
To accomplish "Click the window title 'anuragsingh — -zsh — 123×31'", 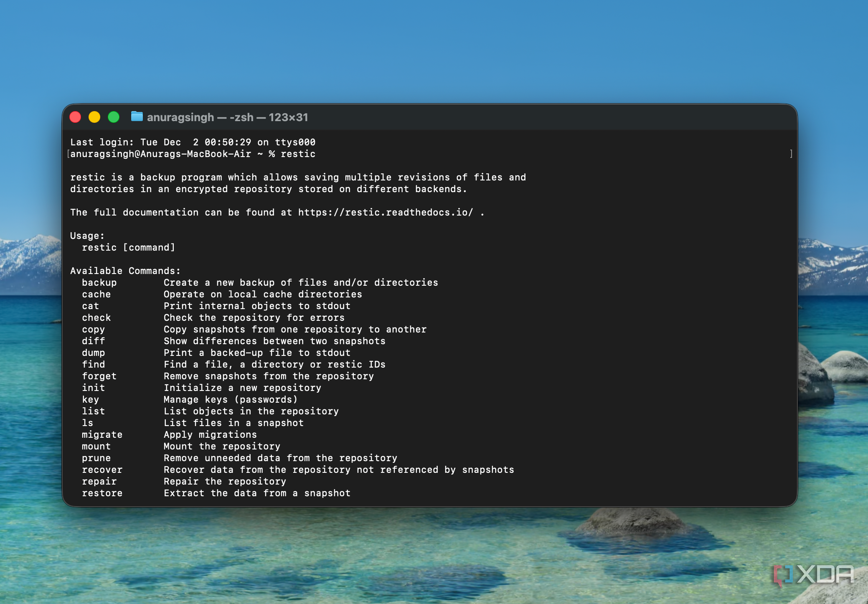I will click(x=228, y=117).
